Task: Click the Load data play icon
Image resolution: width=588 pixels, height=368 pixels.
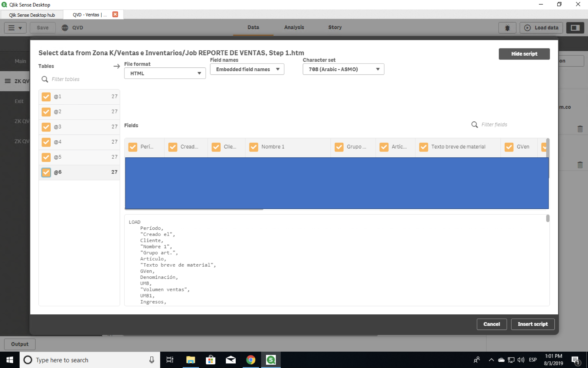Action: (528, 27)
